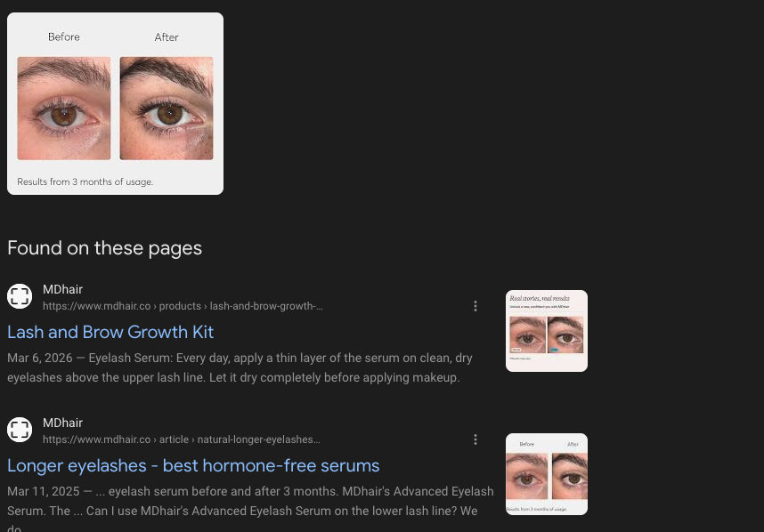This screenshot has height=532, width=764.
Task: Open Longer eyelashes - best hormone-free serums link
Action: coord(193,465)
